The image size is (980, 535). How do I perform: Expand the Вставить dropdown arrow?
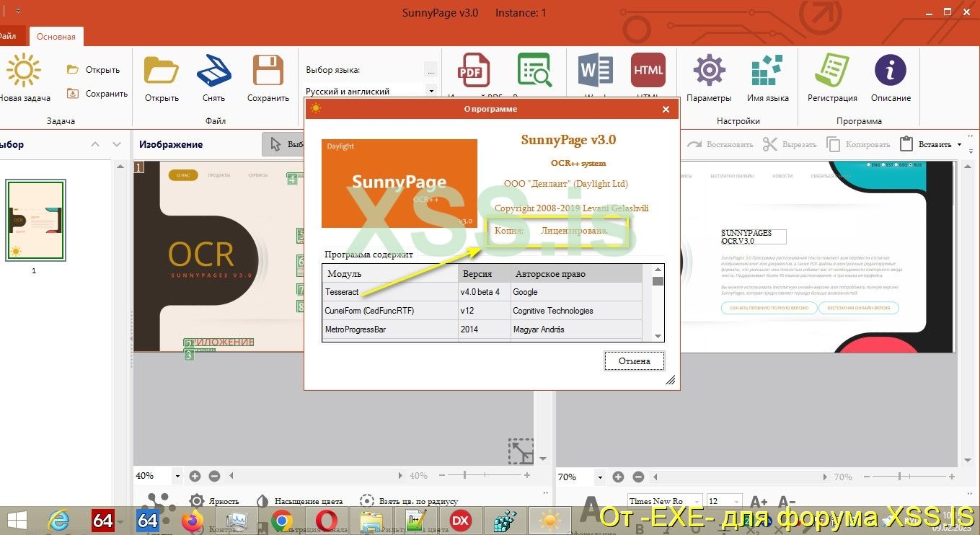tap(959, 144)
